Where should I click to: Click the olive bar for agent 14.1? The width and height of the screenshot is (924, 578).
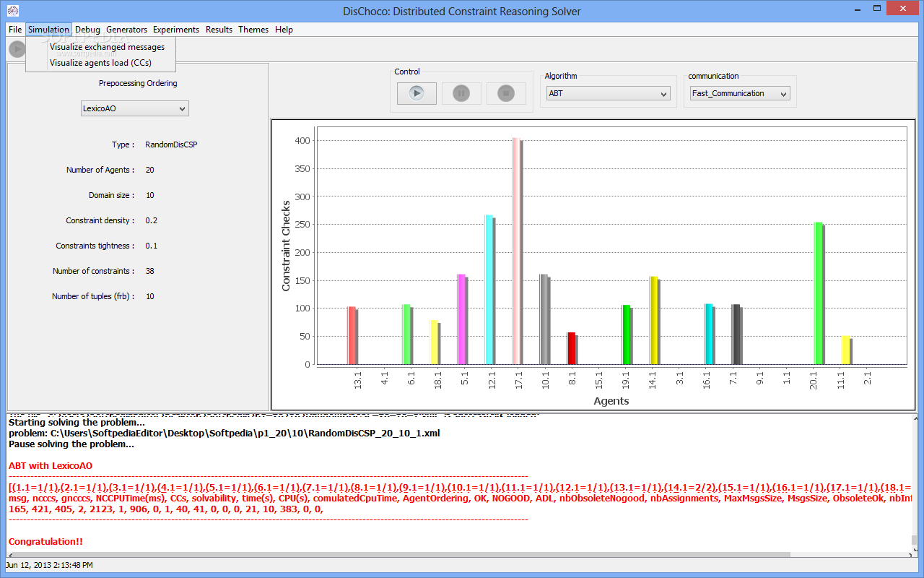tap(654, 320)
